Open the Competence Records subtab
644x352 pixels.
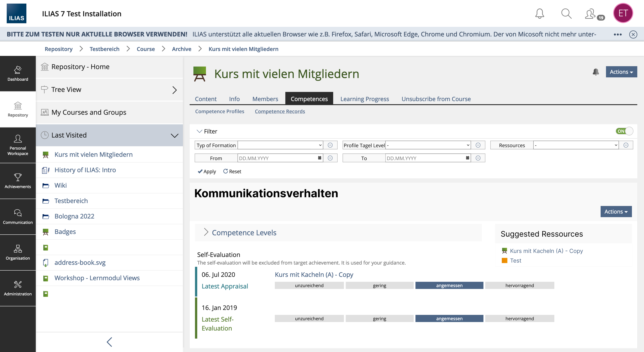(280, 111)
